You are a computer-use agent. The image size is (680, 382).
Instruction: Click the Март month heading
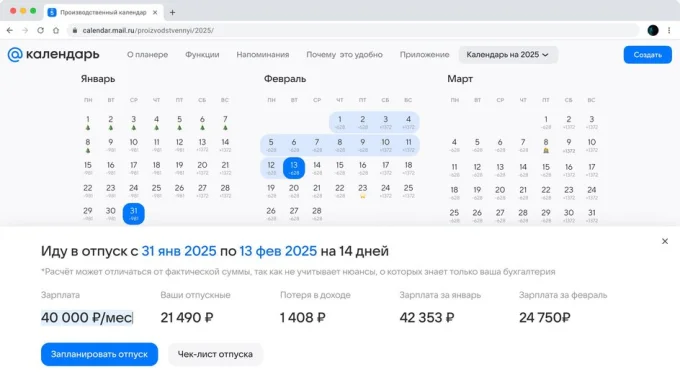point(460,79)
